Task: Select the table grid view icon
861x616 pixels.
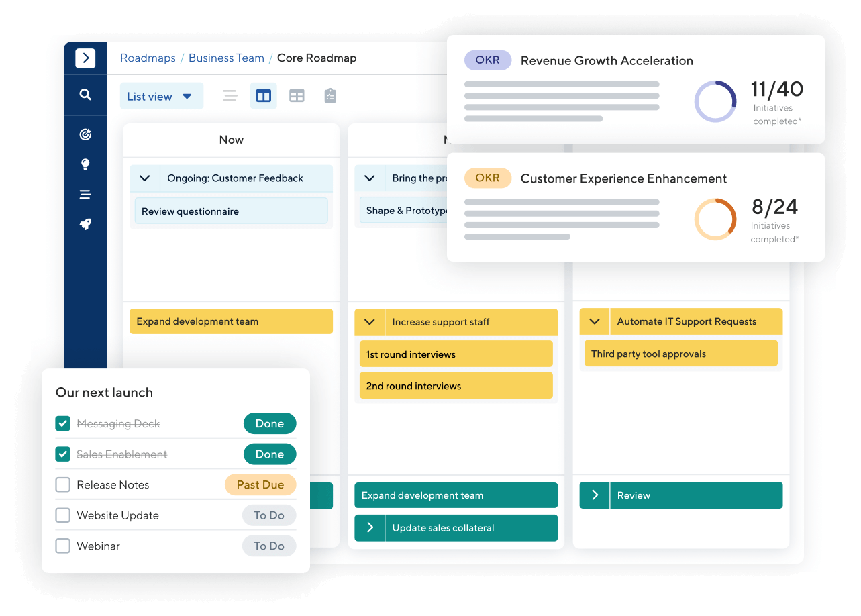Action: (297, 96)
